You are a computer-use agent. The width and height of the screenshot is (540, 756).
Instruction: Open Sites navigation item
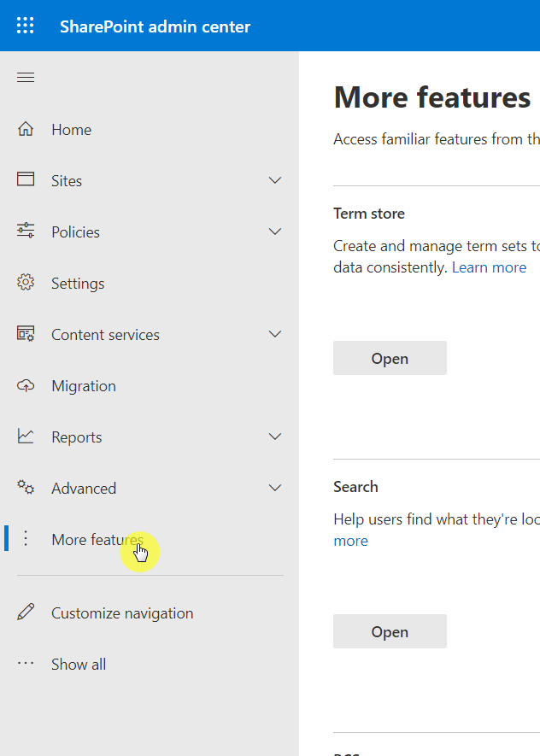pos(67,181)
